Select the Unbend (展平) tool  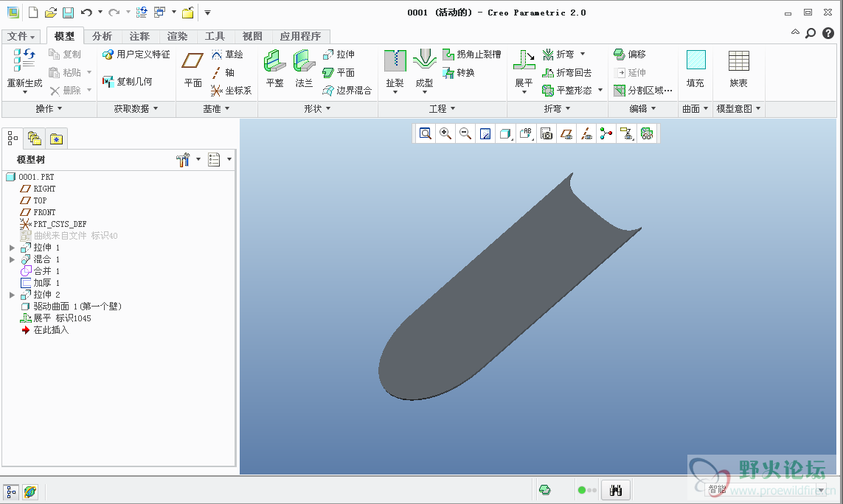(524, 71)
